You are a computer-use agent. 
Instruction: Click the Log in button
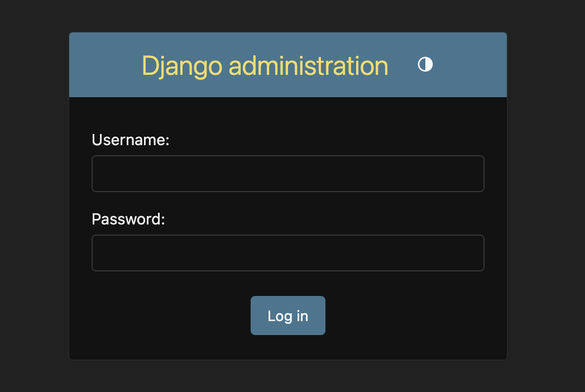tap(288, 315)
